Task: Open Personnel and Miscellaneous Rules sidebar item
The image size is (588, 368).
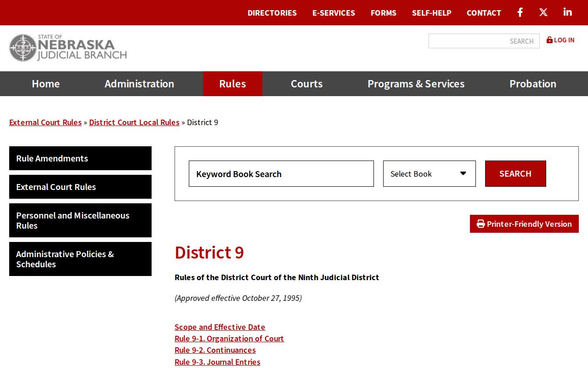Action: point(80,220)
